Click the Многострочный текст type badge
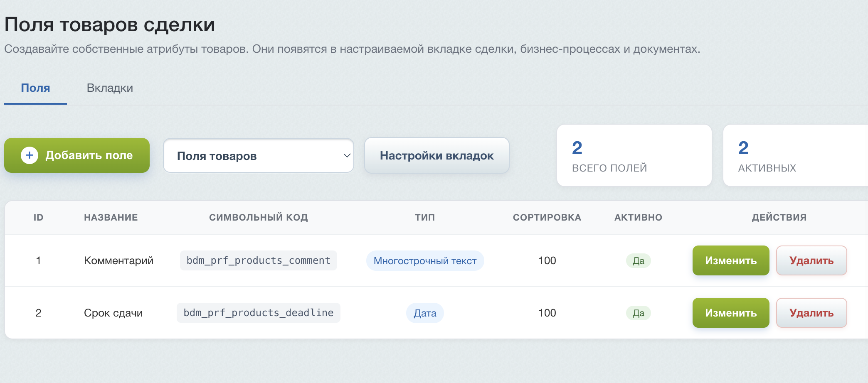Screen dimensions: 868x383 [425, 260]
